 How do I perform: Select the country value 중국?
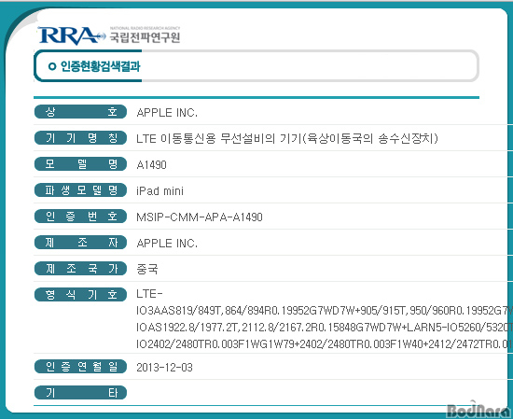[147, 269]
